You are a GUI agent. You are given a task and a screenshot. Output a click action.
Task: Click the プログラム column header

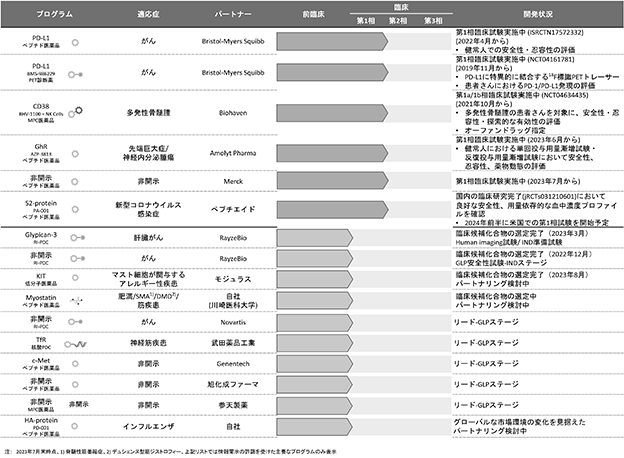tap(55, 14)
